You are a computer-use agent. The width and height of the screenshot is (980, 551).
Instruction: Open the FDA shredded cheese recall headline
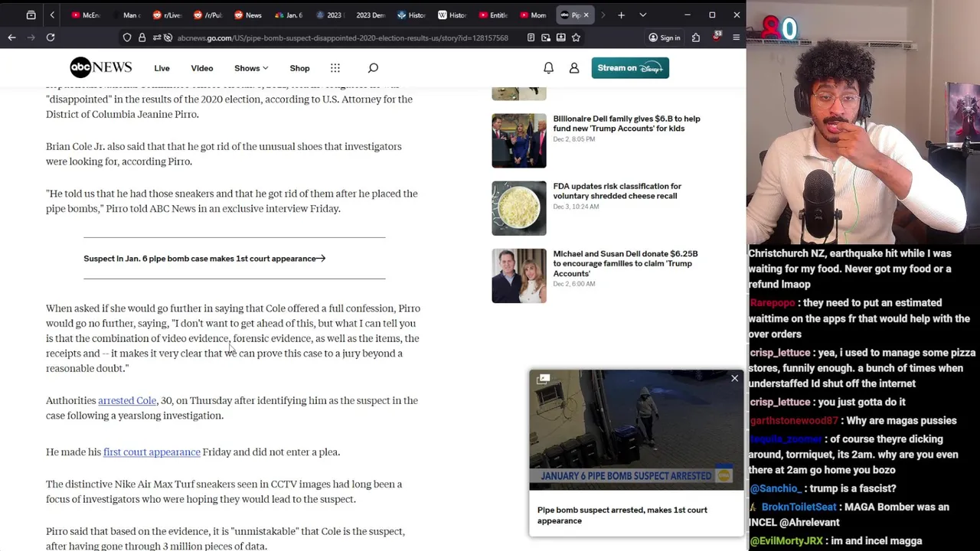(617, 191)
